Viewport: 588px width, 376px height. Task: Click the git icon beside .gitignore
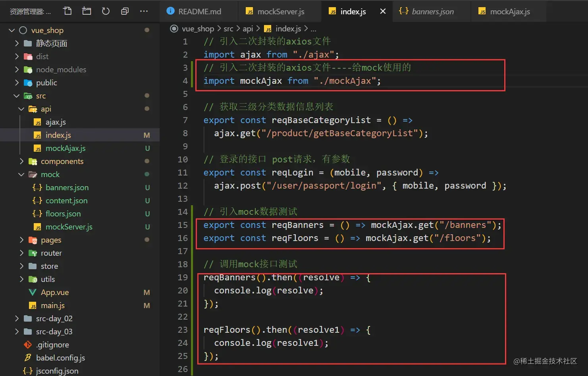tap(28, 345)
